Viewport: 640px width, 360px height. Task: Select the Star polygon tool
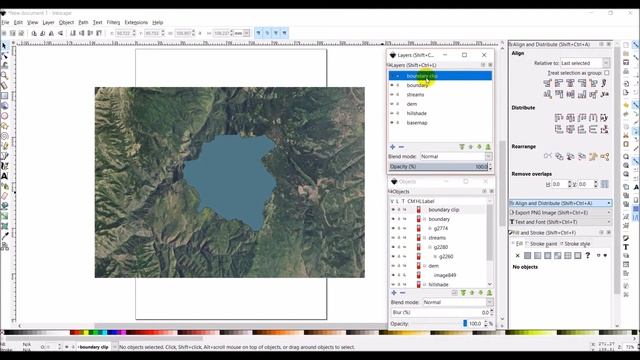[x=4, y=126]
